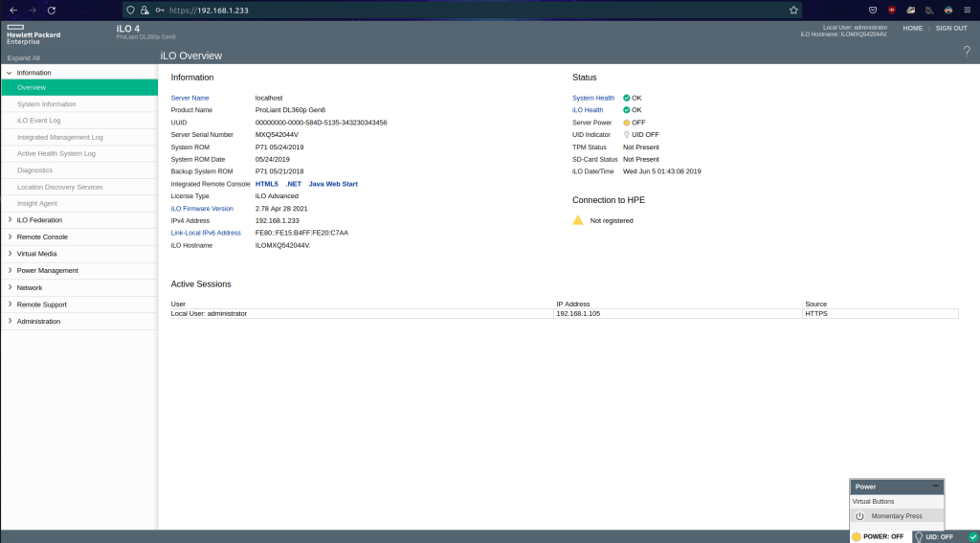The width and height of the screenshot is (980, 543).
Task: Click the padlock site security icon
Action: coord(145,10)
